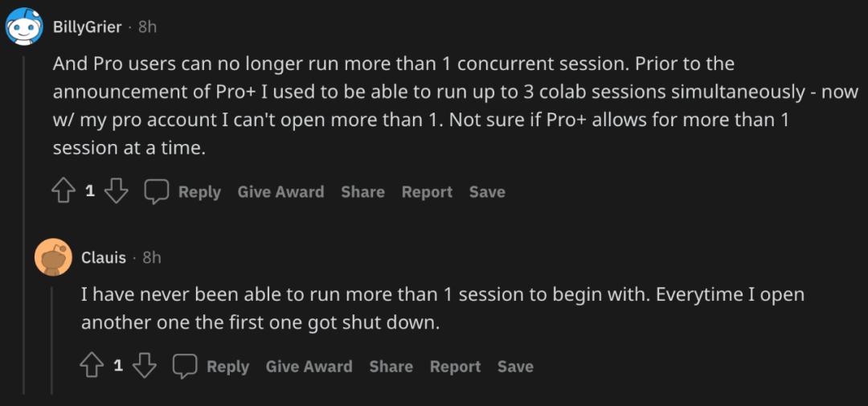
Task: Reply to BillyGrier's comment
Action: coord(199,192)
